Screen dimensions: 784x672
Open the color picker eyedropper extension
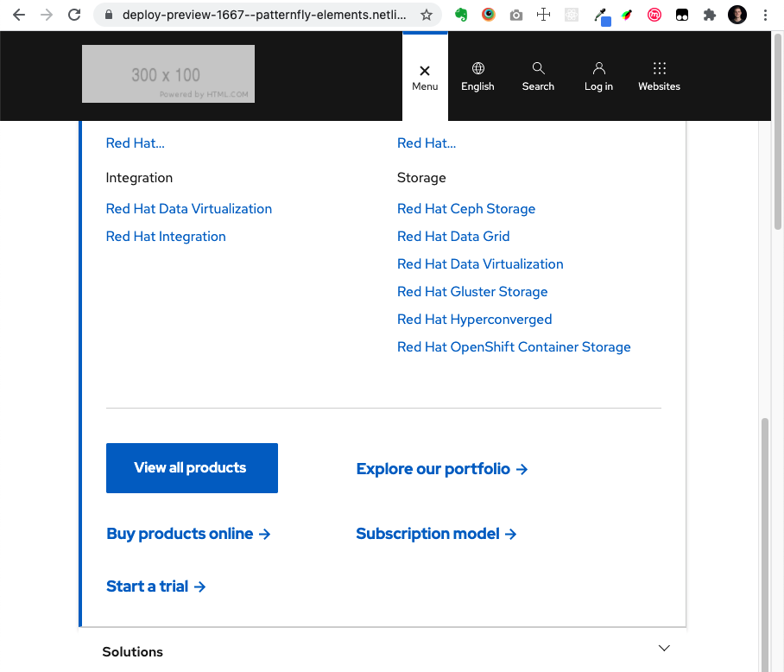[602, 16]
